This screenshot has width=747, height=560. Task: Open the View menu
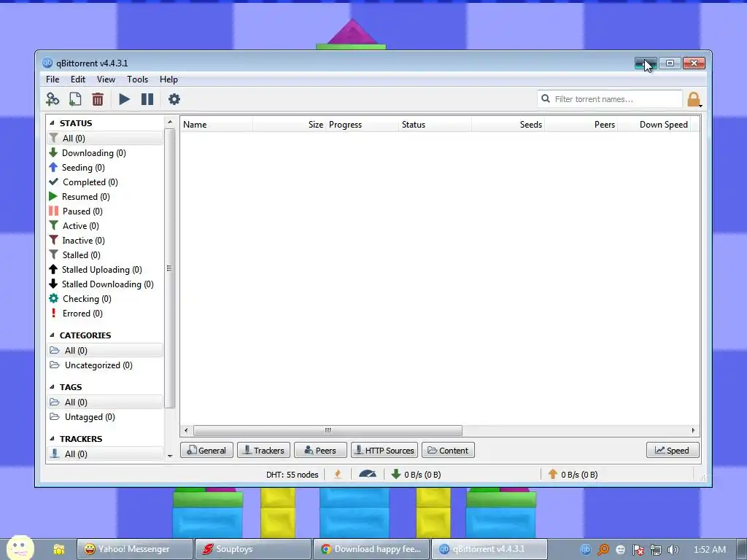[106, 79]
